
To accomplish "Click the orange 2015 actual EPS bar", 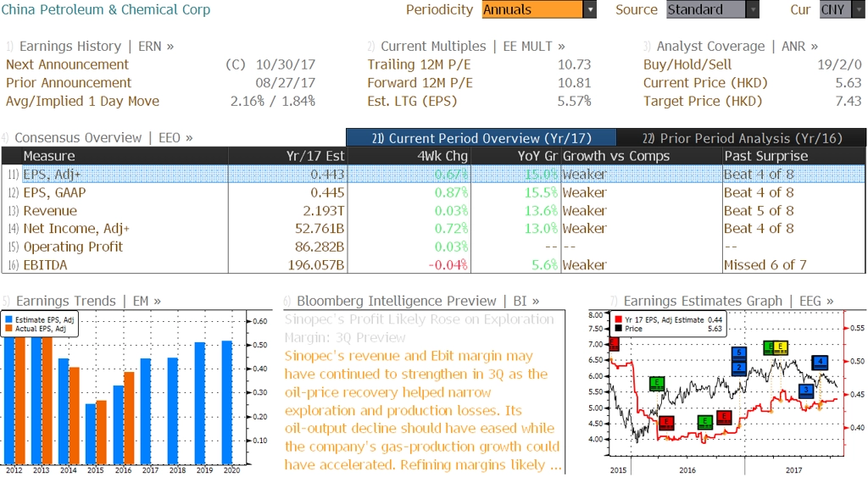I will pos(102,432).
